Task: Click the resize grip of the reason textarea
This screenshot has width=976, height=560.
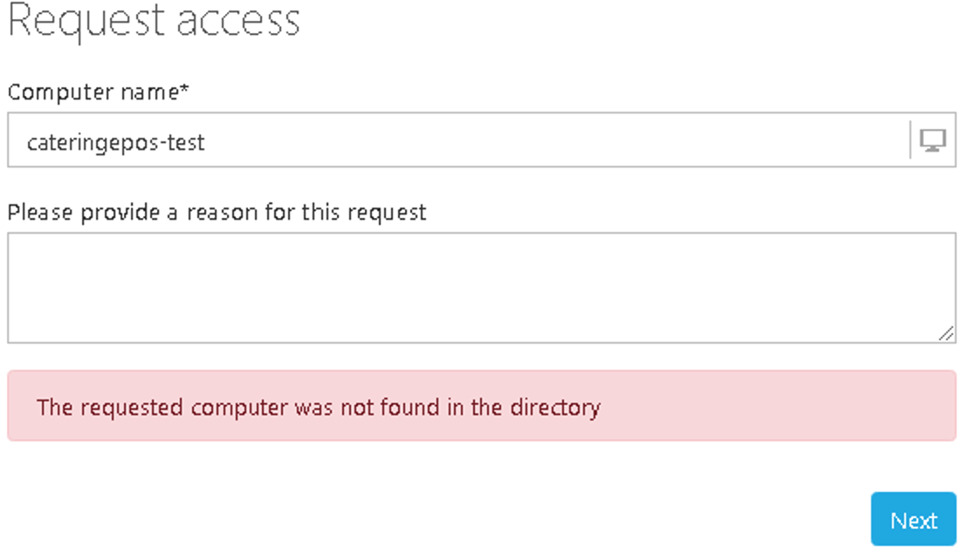Action: coord(947,334)
